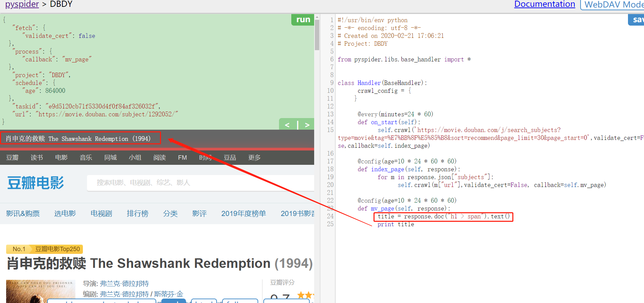This screenshot has height=303, width=644.
Task: Click the "age": 864000 JSON line
Action: (44, 91)
